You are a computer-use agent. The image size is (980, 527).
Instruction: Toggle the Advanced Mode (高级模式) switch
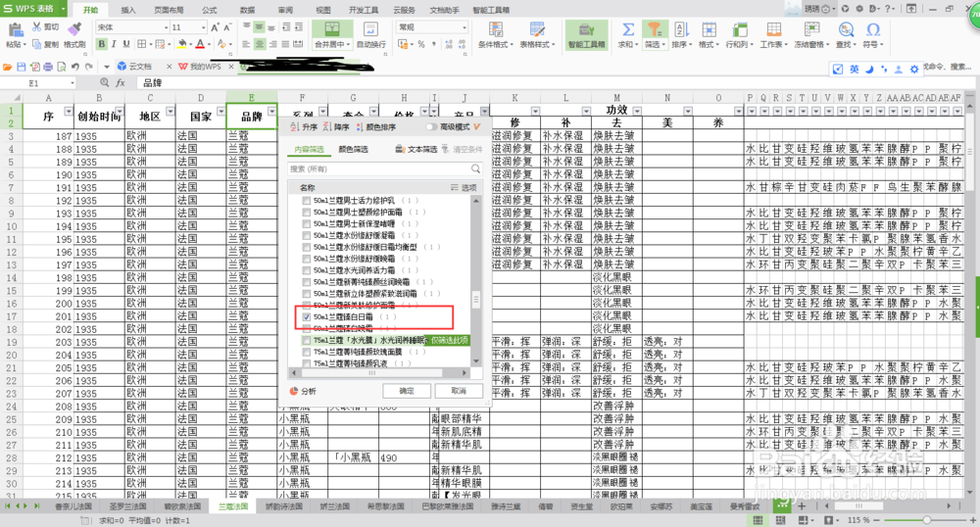coord(431,126)
